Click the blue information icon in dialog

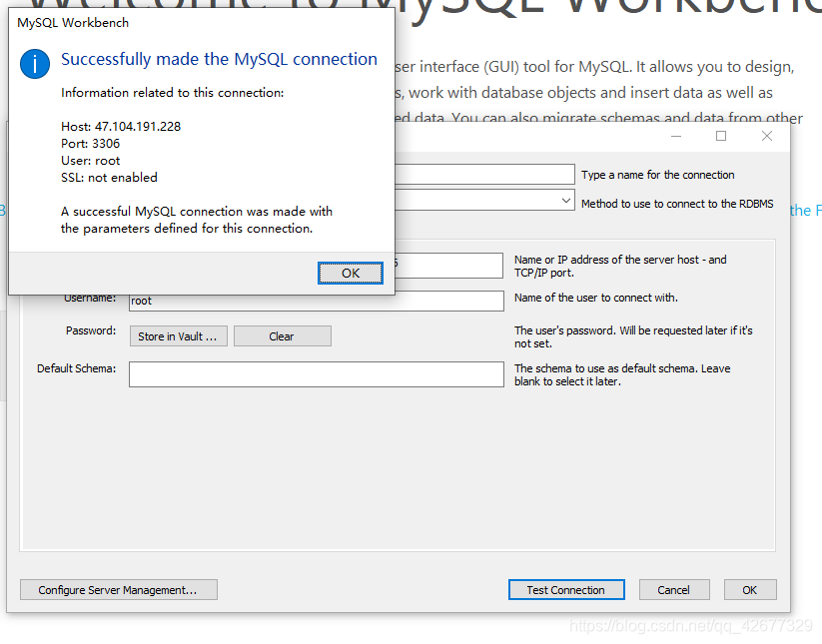click(x=35, y=64)
